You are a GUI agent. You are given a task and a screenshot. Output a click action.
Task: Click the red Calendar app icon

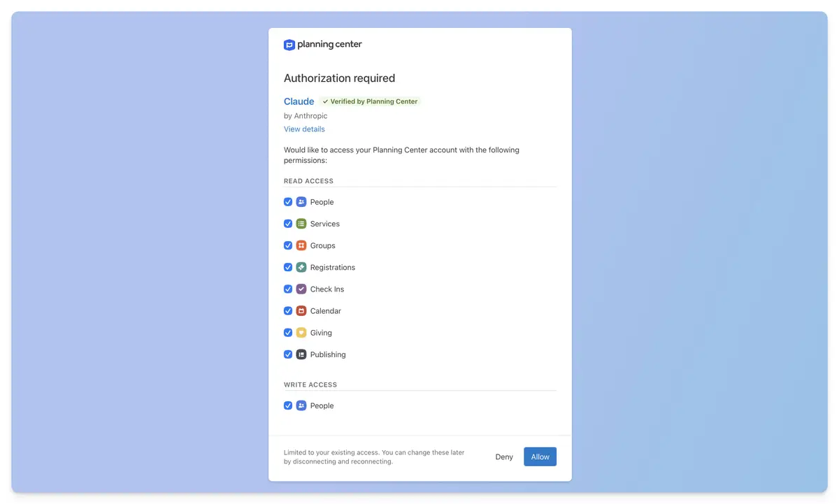(301, 310)
